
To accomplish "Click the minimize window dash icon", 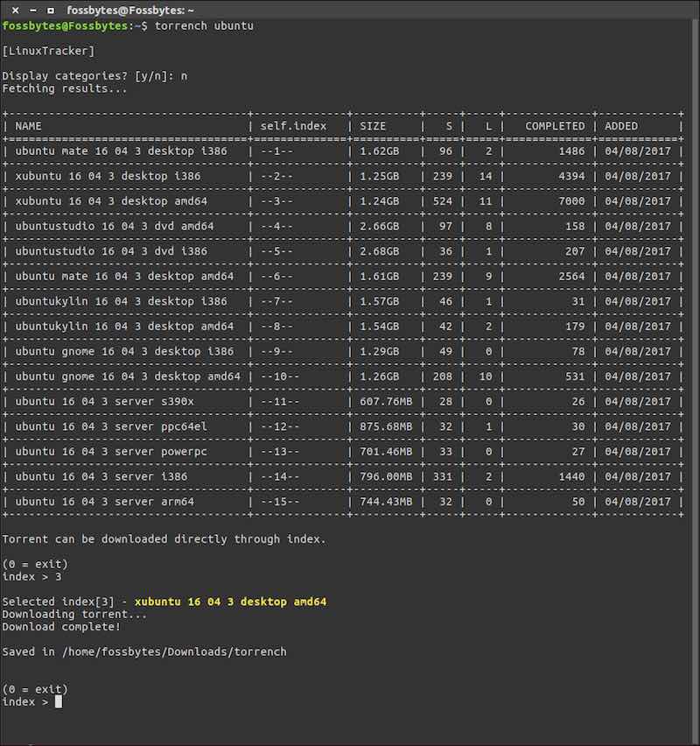I will 33,10.
